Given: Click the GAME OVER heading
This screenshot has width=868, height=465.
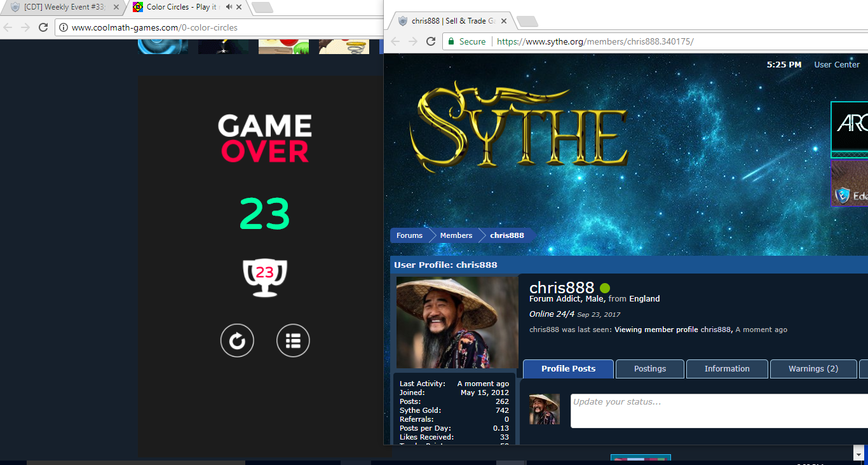Looking at the screenshot, I should pyautogui.click(x=265, y=139).
